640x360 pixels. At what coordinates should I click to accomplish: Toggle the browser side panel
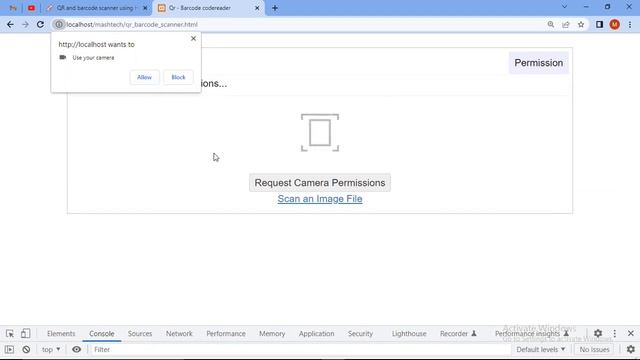click(599, 24)
